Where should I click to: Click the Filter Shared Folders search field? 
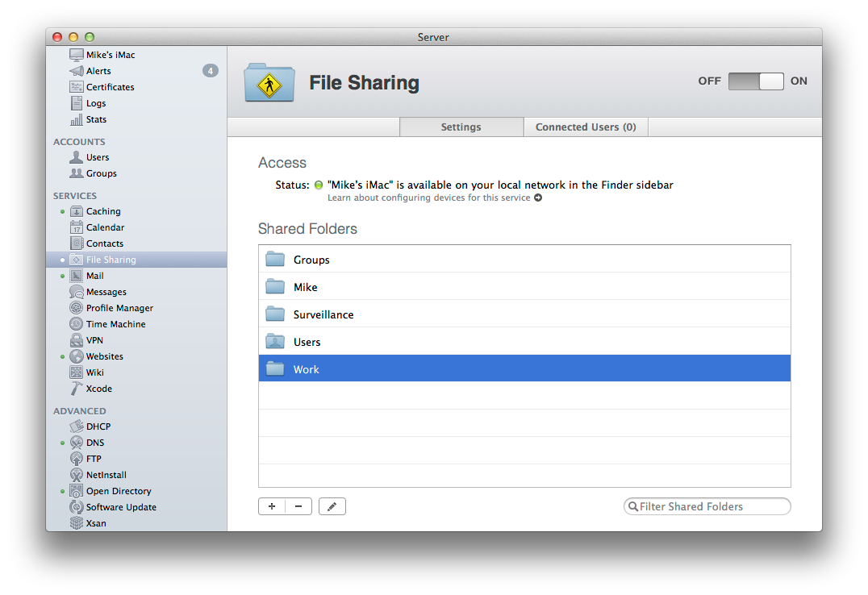pos(707,506)
